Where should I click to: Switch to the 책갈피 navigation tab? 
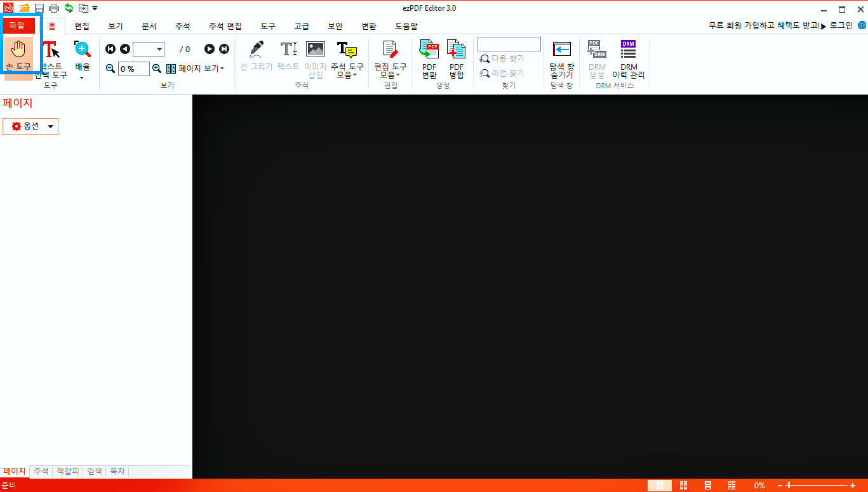(68, 471)
